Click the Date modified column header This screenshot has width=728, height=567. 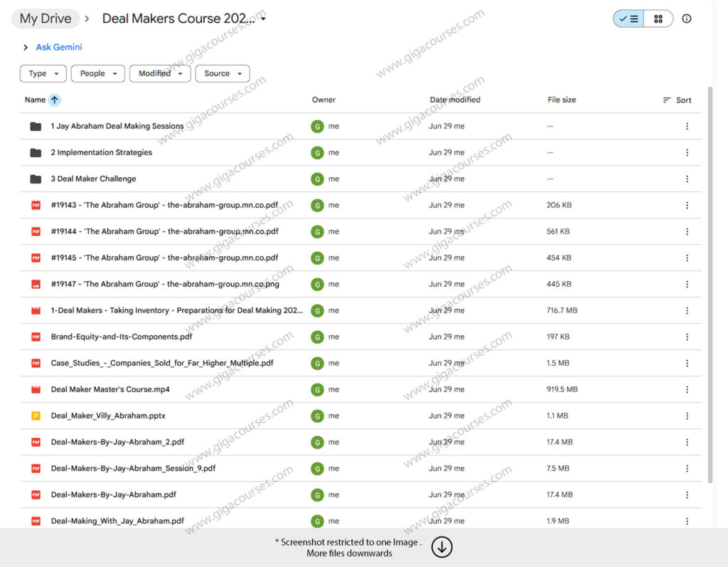(455, 100)
